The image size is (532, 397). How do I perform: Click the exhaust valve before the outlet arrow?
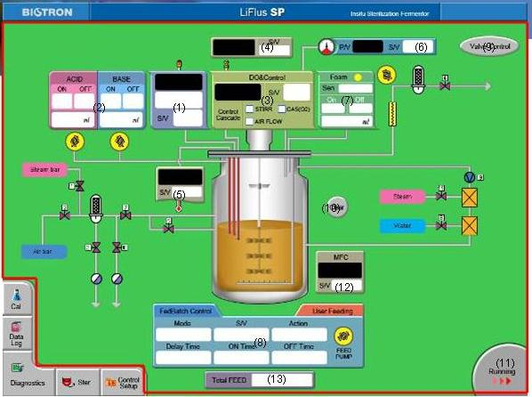(x=445, y=86)
